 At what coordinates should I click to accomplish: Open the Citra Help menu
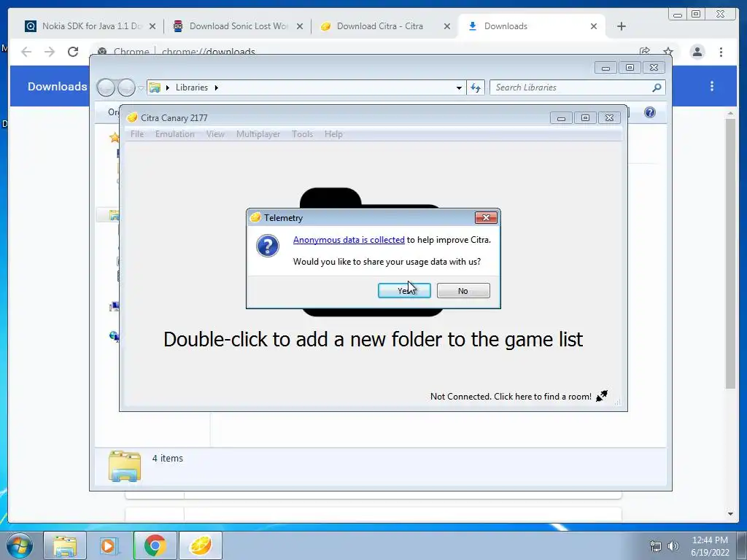333,134
